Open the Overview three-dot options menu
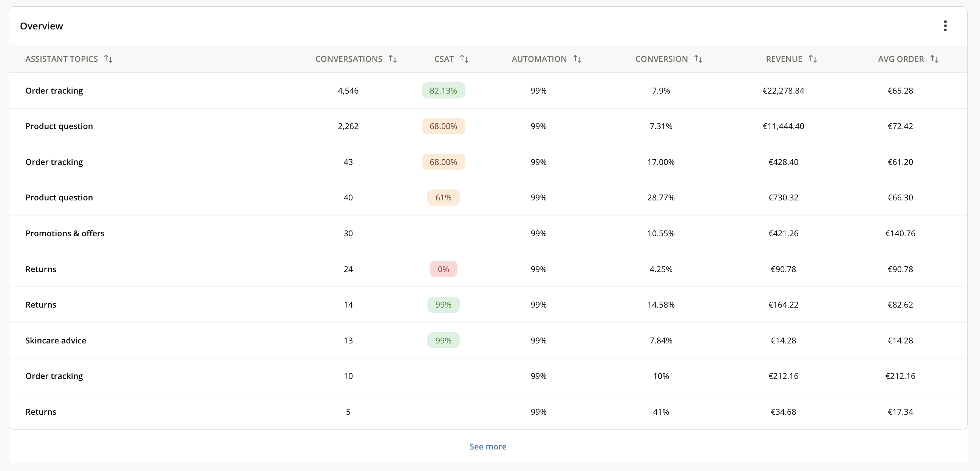This screenshot has width=980, height=471. point(945,26)
